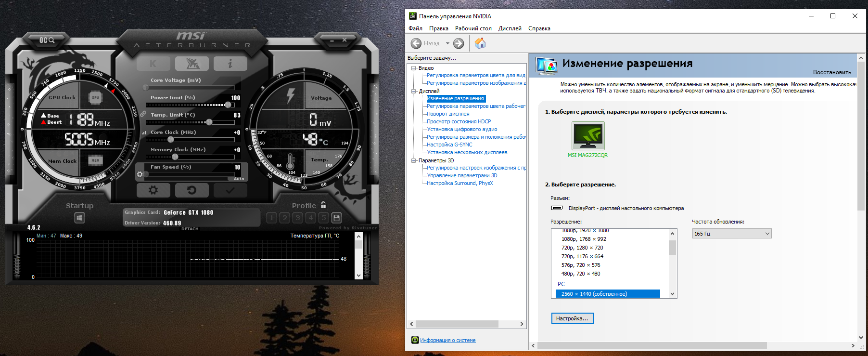This screenshot has height=356, width=868.
Task: Click the Temp. Limit slider handle
Action: (209, 122)
